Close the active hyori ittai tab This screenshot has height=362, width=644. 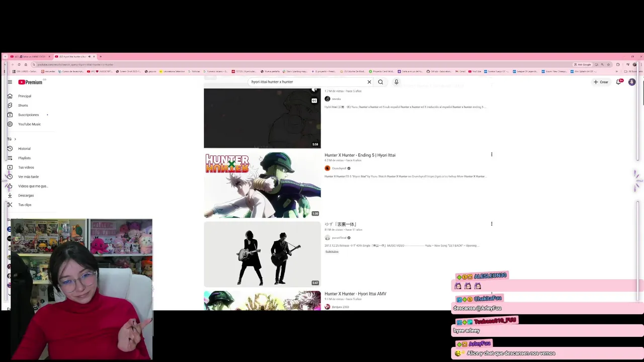click(x=94, y=56)
